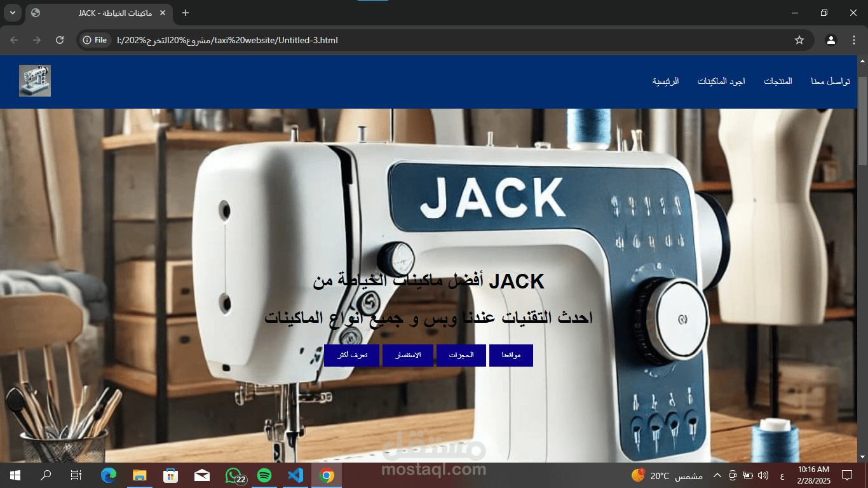Click Chrome icon on taskbar

click(x=326, y=475)
